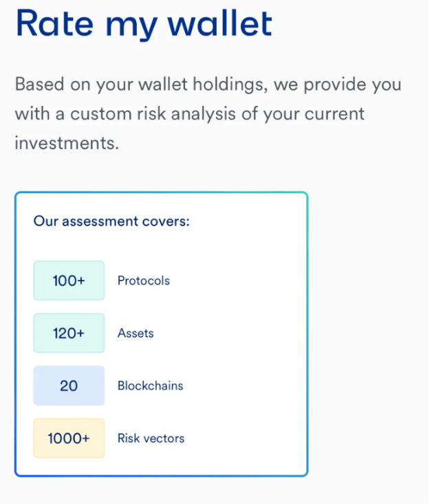Select the Blockchains label
Screen dimensions: 432x504
[x=150, y=386]
